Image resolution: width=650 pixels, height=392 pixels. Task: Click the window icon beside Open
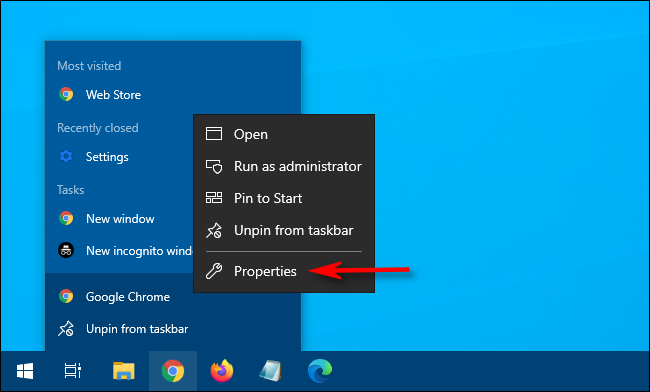tap(214, 134)
